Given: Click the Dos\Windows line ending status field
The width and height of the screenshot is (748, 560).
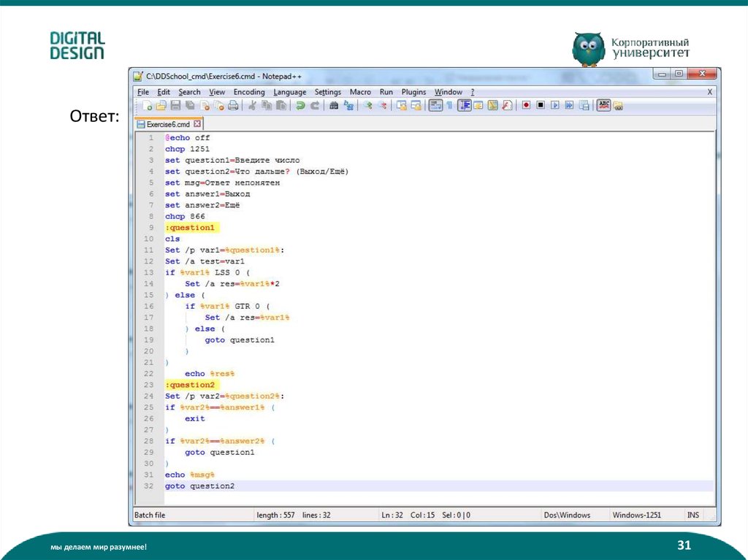Looking at the screenshot, I should click(x=567, y=515).
